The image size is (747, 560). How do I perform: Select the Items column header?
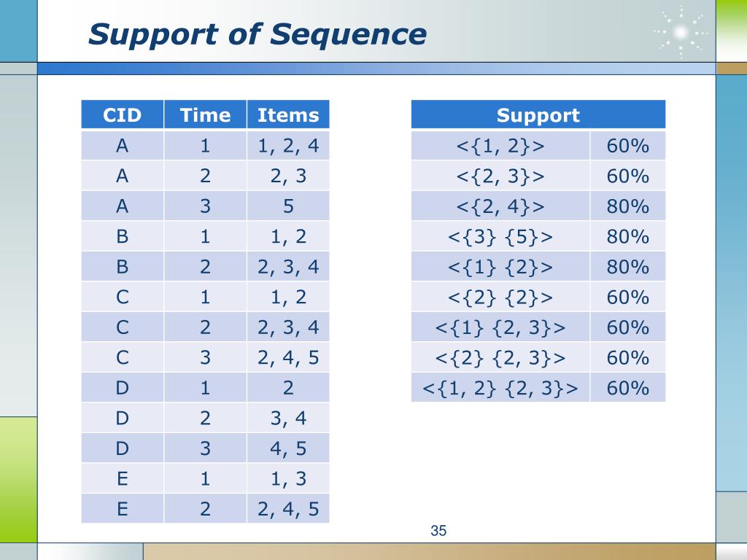coord(288,114)
